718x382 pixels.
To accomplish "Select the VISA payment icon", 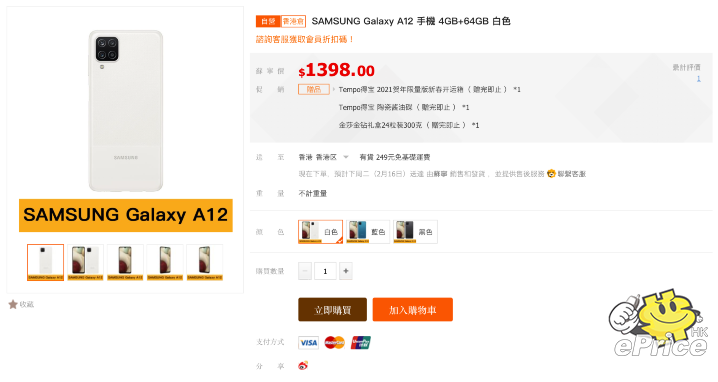I will tap(308, 343).
